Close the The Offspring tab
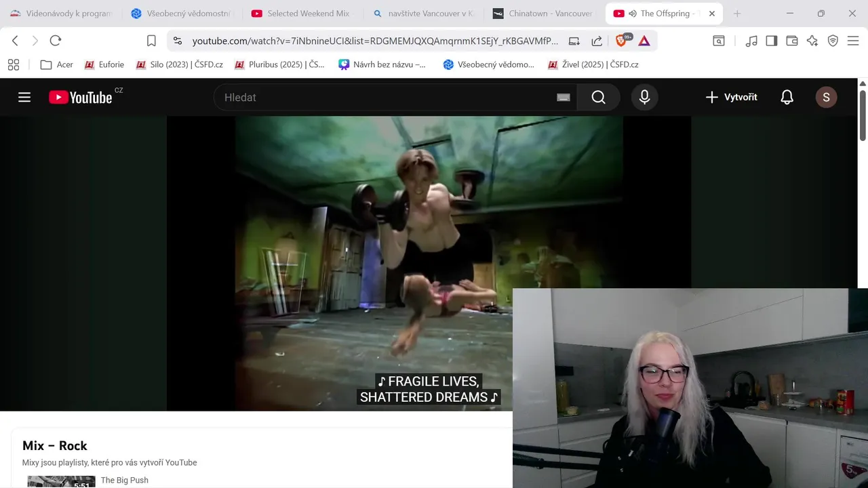The width and height of the screenshot is (868, 488). (712, 14)
